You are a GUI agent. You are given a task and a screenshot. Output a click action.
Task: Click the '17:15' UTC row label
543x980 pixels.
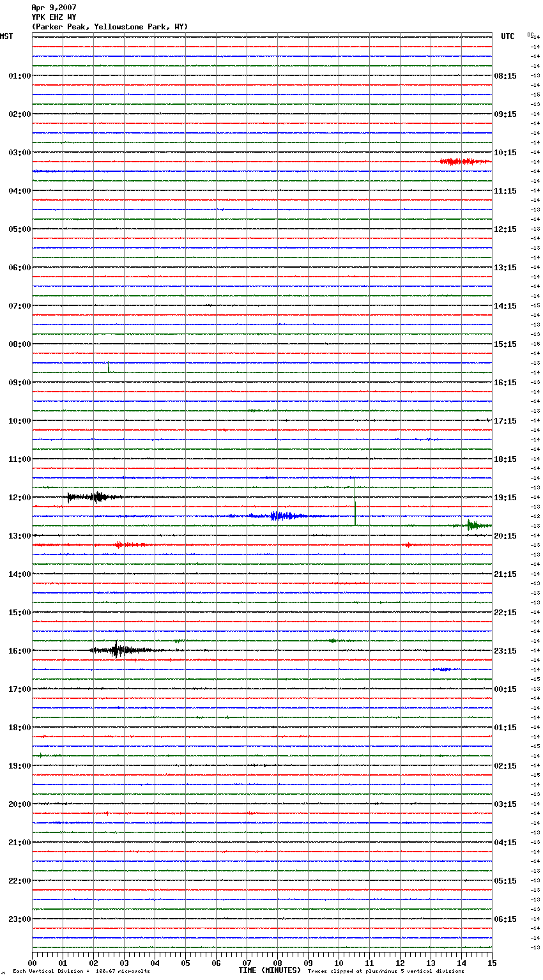tap(505, 421)
